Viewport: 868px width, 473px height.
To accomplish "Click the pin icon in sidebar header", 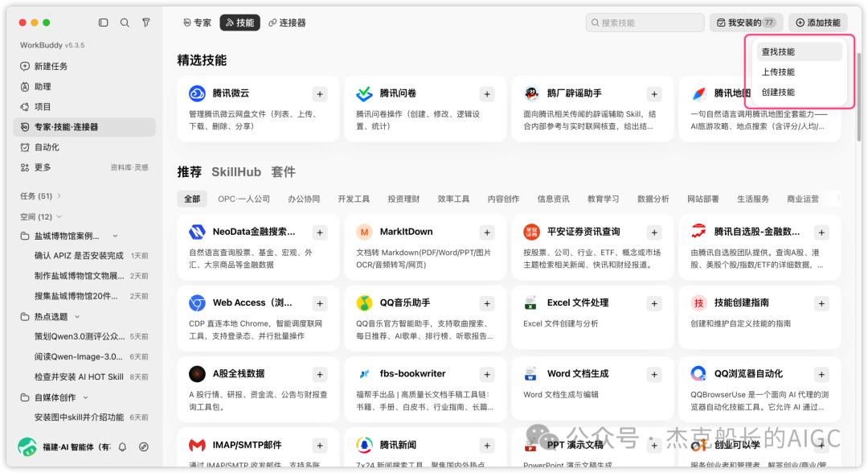I will point(145,23).
